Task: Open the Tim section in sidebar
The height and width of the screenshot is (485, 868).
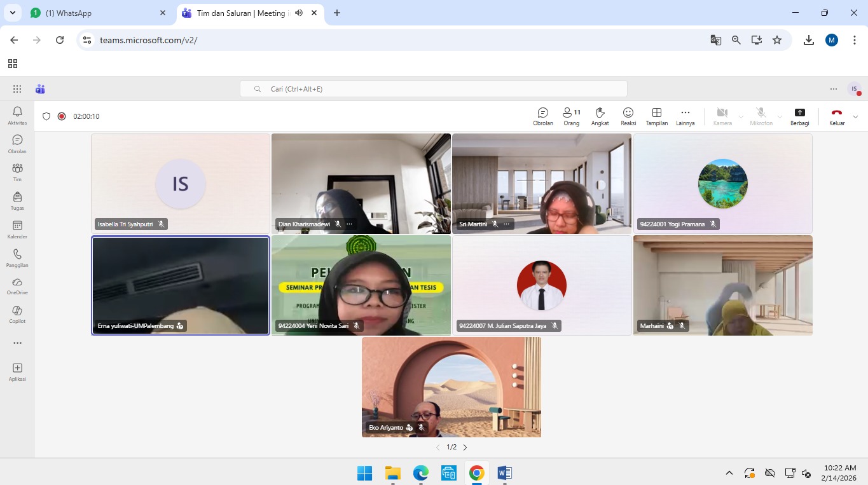Action: [17, 172]
